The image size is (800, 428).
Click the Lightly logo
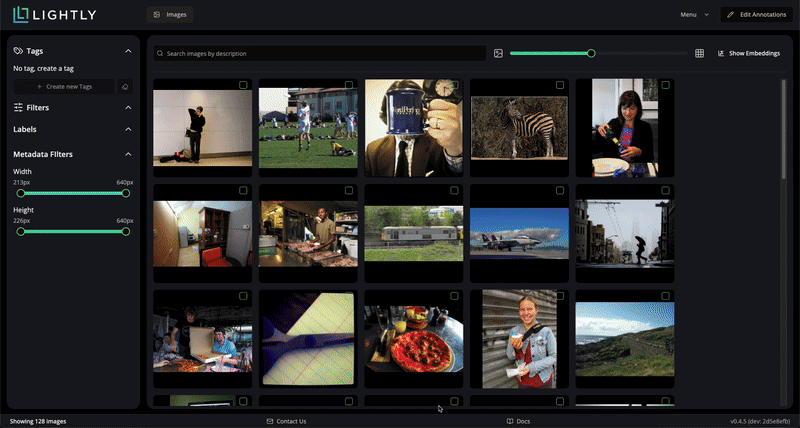point(55,15)
